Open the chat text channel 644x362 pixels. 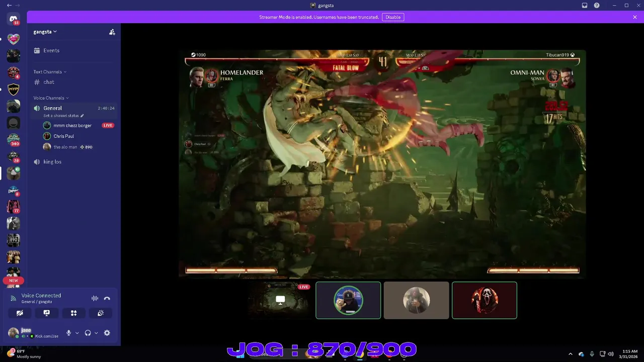[74, 82]
